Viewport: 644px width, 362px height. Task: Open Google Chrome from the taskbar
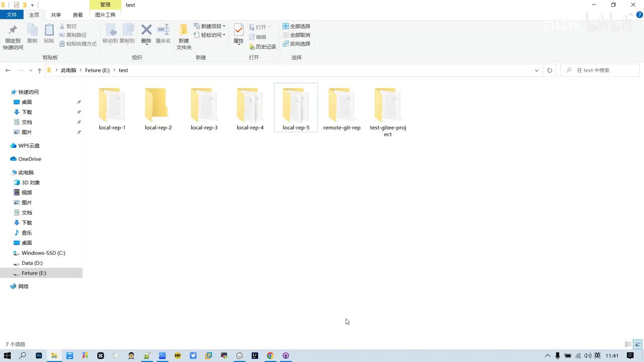(x=270, y=355)
